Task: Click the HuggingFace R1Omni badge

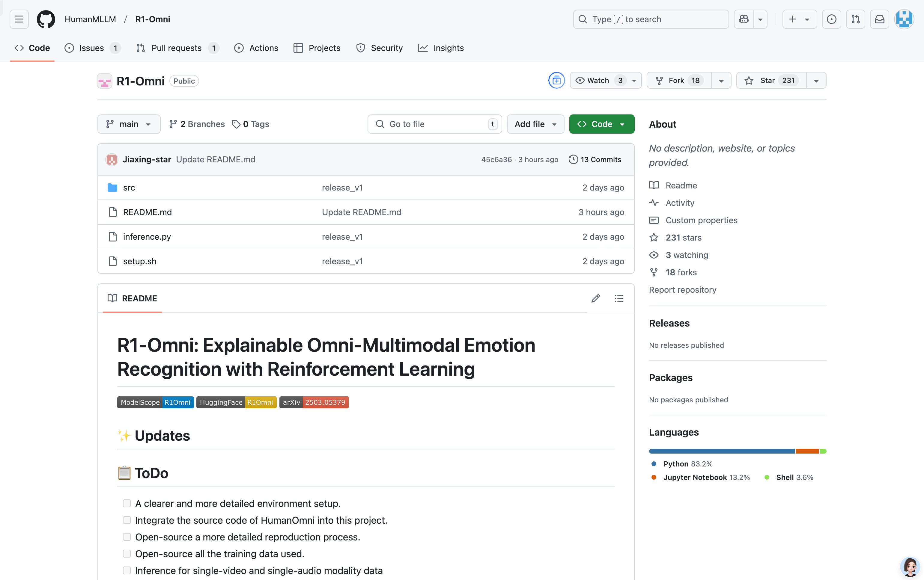Action: (236, 402)
